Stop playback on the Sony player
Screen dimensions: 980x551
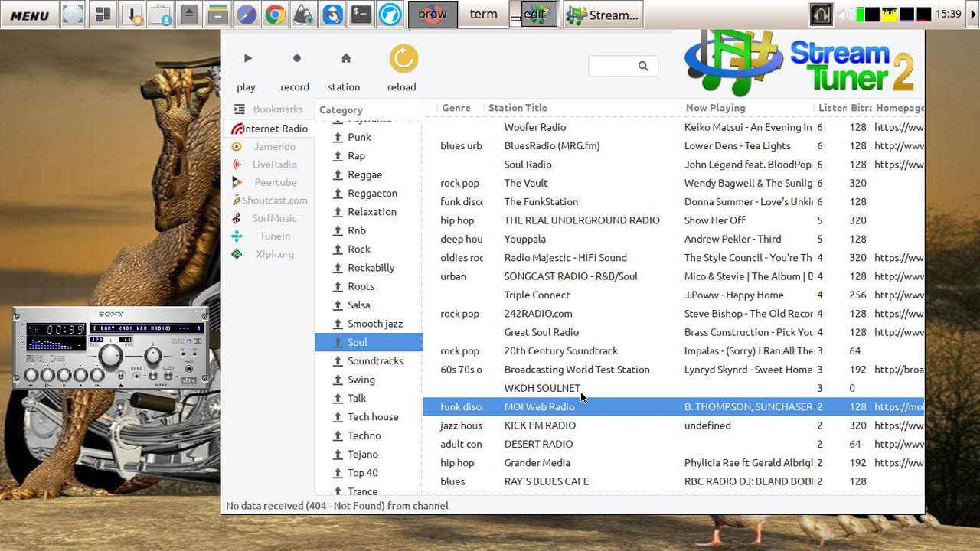point(80,375)
